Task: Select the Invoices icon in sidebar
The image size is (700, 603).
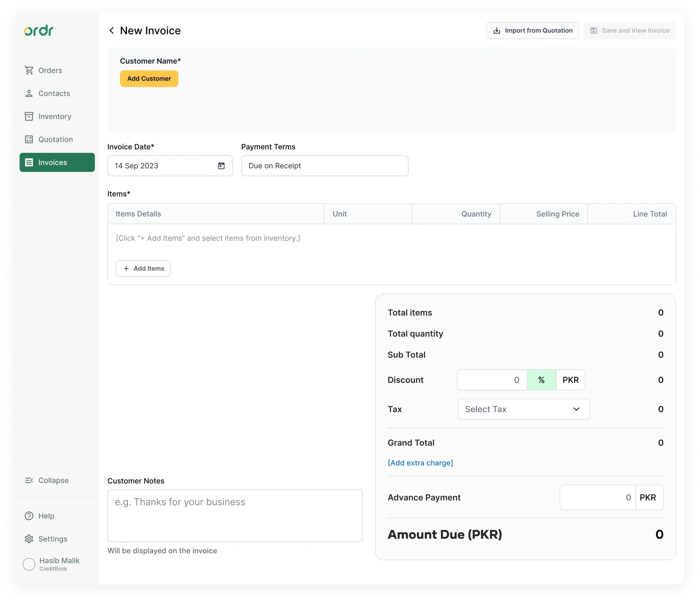Action: pos(29,162)
